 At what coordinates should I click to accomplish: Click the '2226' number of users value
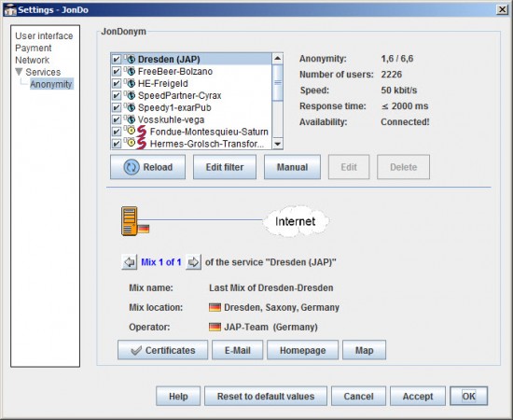click(392, 75)
